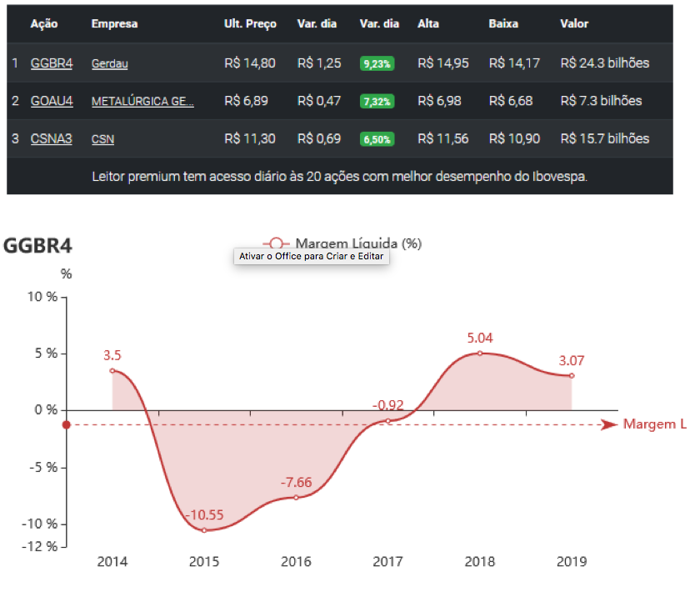Viewport: 700px width, 597px height.
Task: Click the CSN company name link
Action: pos(102,139)
